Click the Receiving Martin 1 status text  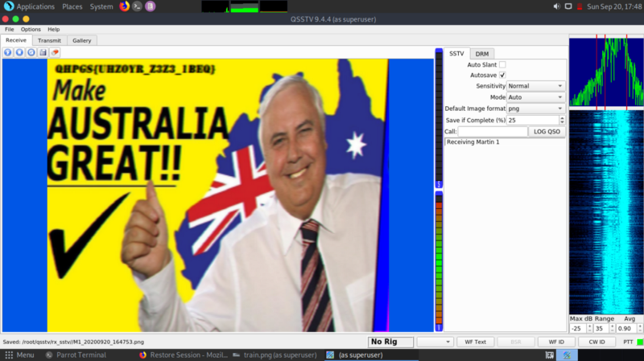473,142
